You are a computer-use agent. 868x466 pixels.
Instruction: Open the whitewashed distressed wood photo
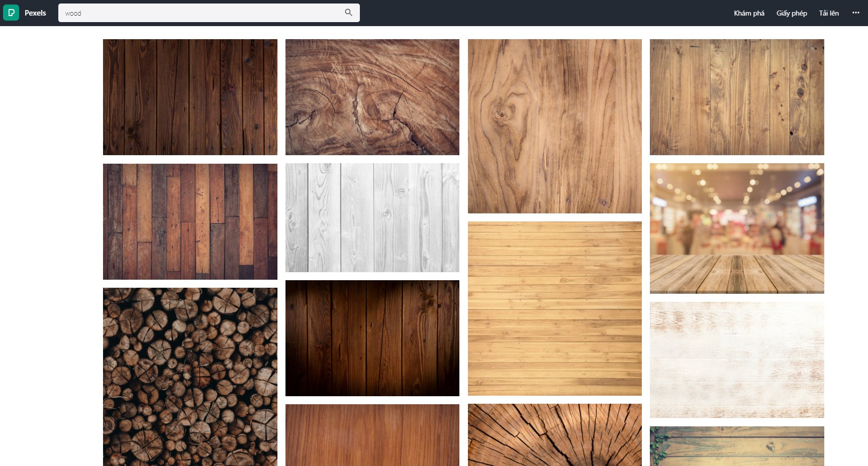[737, 360]
